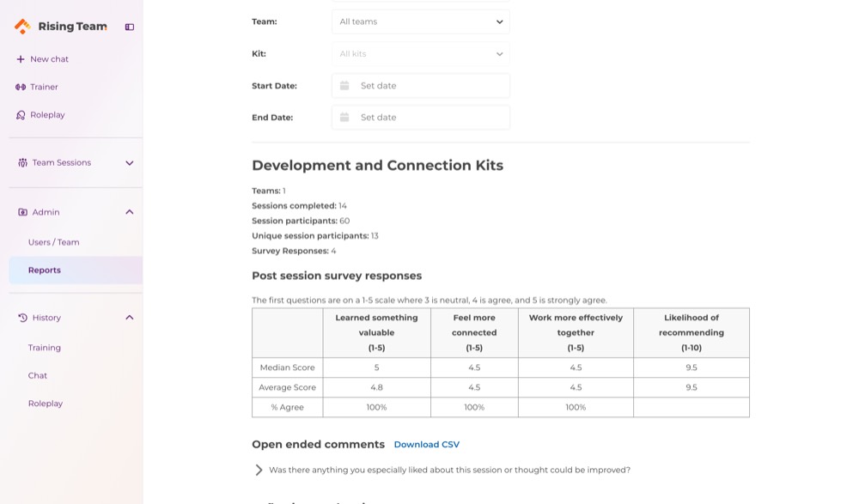
Task: Click 'Sessions completed: 14' text
Action: pyautogui.click(x=299, y=206)
